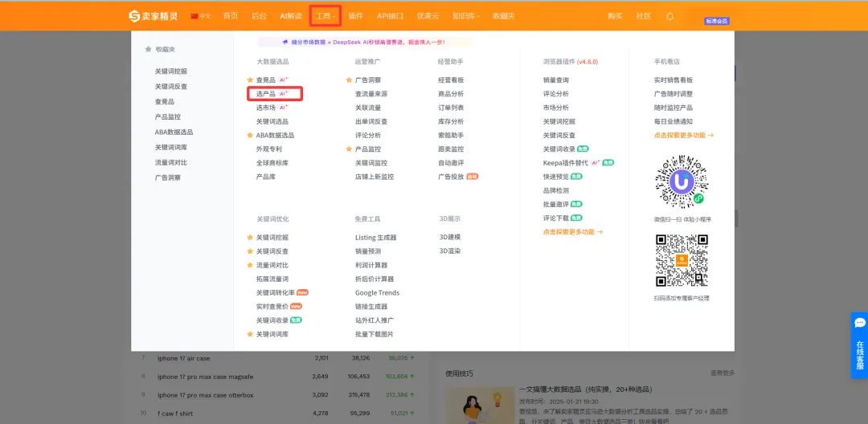Open 实时销售看板 under 手机看店
Image resolution: width=868 pixels, height=424 pixels.
point(674,80)
